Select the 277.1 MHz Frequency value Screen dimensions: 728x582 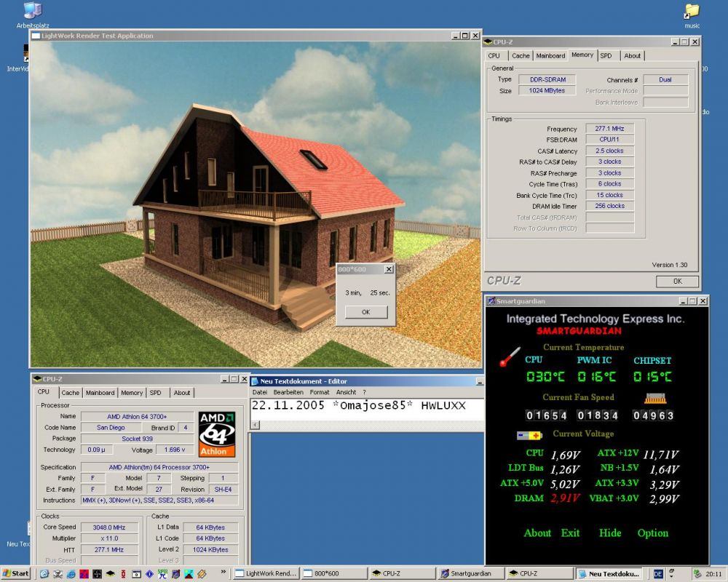(609, 129)
